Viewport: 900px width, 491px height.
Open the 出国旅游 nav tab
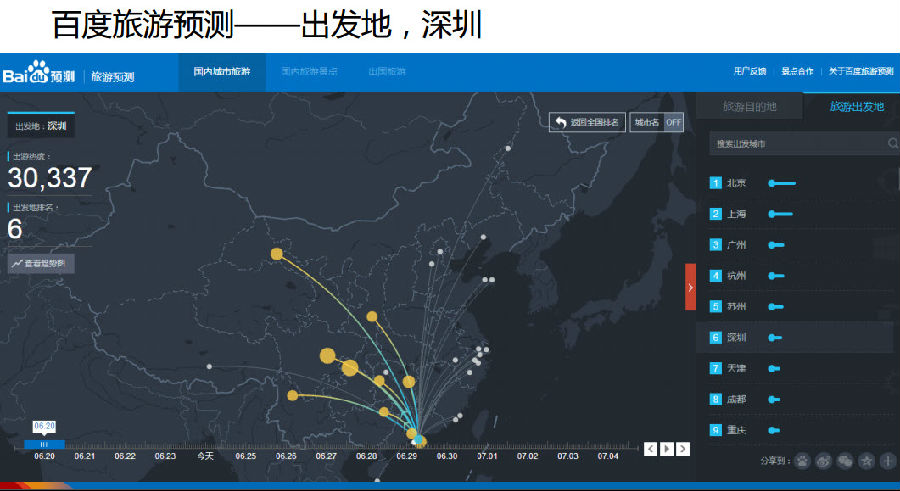[387, 72]
